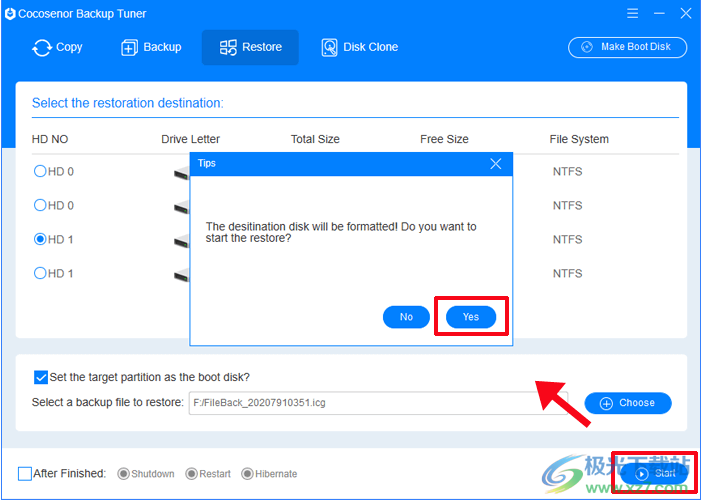Decline the restore by clicking No
The image size is (701, 504).
(x=406, y=317)
